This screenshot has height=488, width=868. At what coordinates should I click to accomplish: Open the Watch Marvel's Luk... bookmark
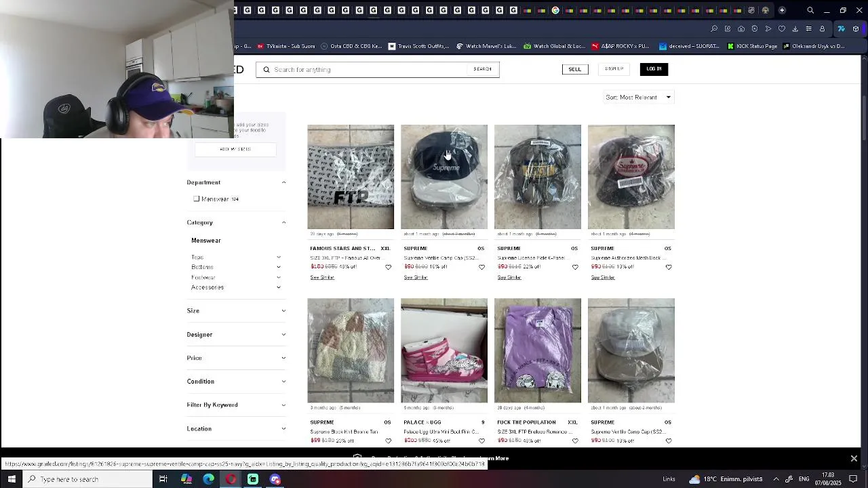click(x=486, y=46)
